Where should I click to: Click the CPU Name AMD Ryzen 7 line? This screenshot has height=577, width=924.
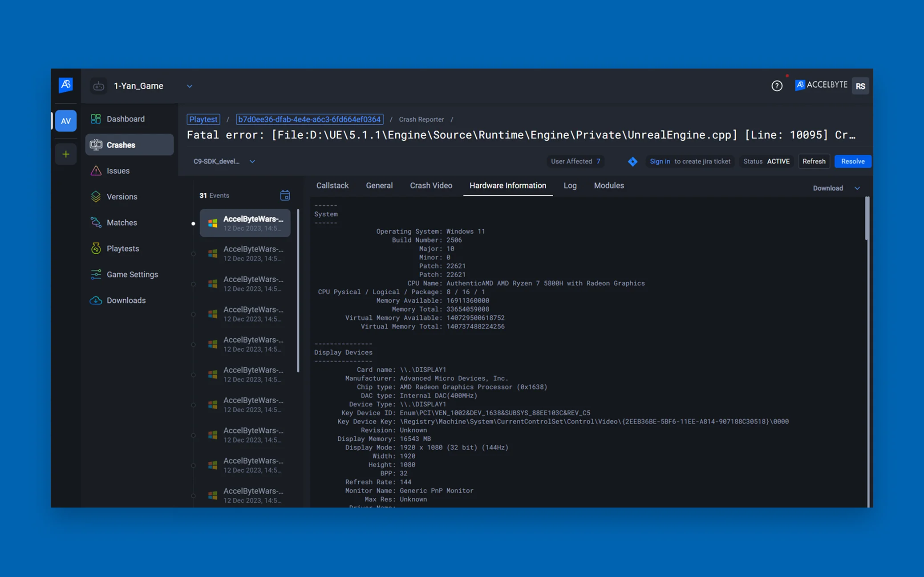pyautogui.click(x=526, y=283)
